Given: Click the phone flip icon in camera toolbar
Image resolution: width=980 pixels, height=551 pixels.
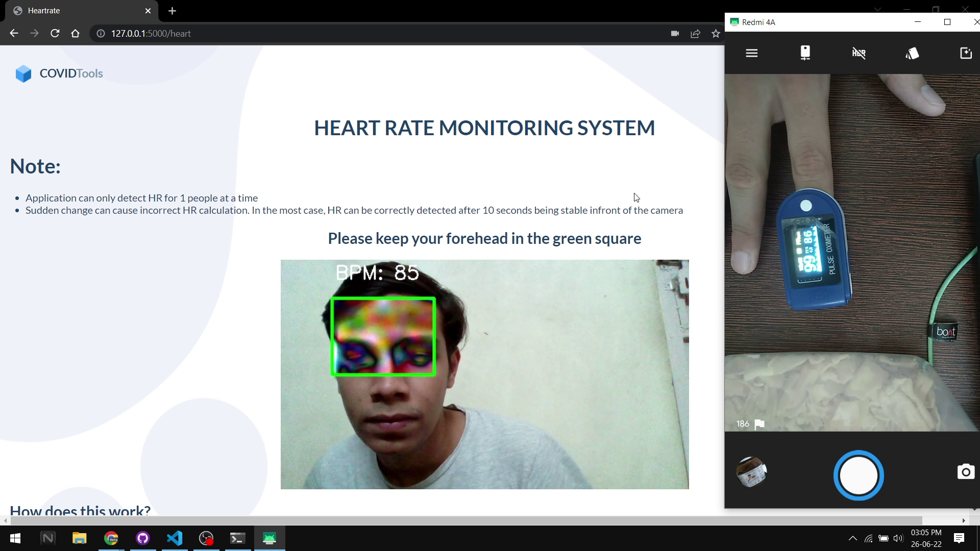Looking at the screenshot, I should [805, 53].
